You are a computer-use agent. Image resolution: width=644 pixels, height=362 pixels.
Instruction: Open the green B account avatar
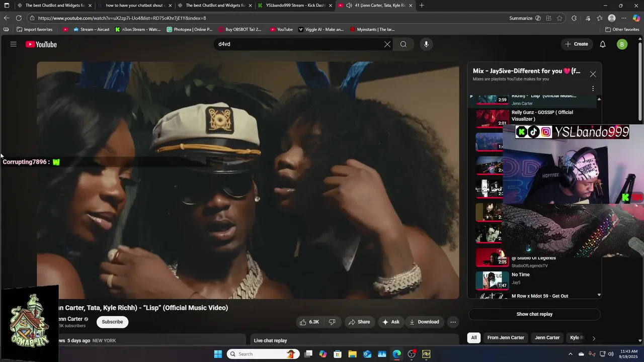622,44
